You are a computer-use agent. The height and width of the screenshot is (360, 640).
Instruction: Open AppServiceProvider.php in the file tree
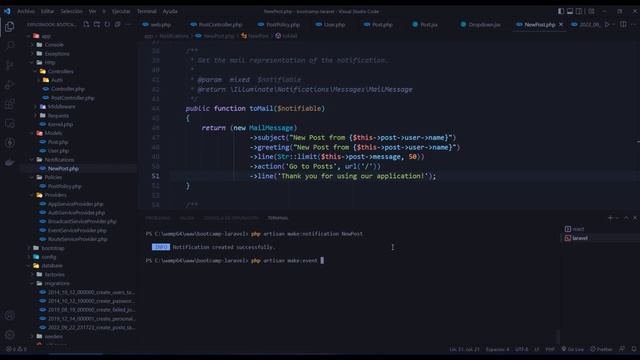[76, 204]
